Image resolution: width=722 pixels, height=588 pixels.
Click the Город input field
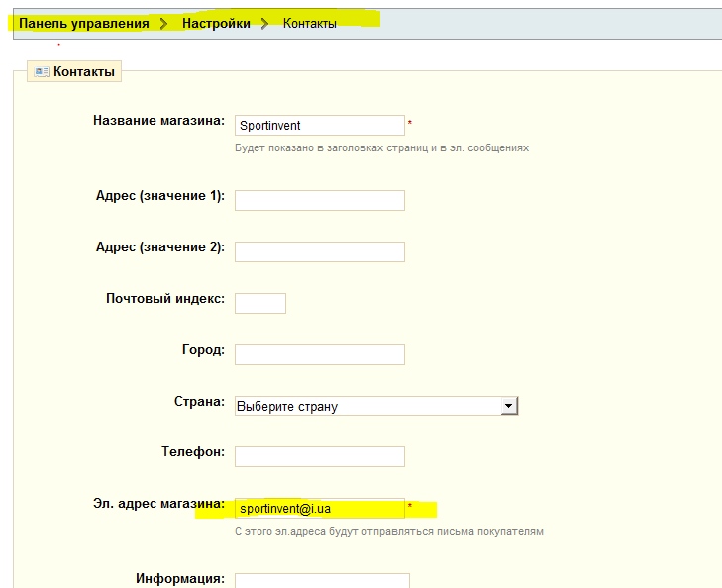point(320,354)
